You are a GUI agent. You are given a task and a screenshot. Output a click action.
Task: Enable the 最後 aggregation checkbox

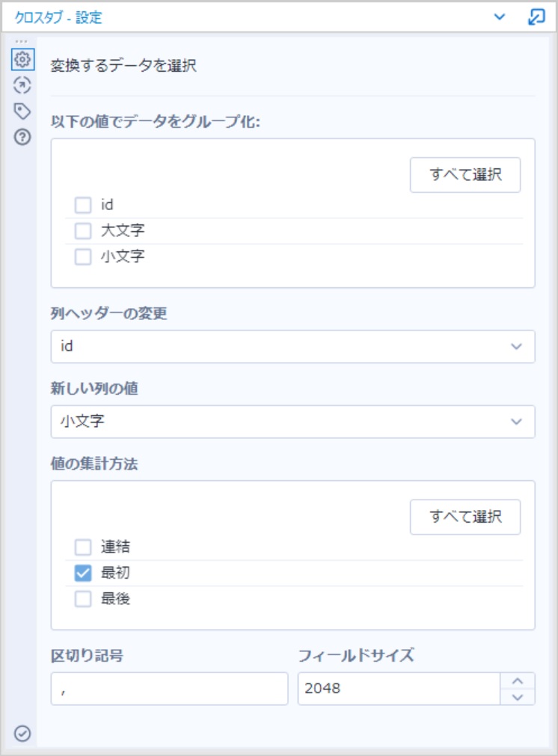83,599
